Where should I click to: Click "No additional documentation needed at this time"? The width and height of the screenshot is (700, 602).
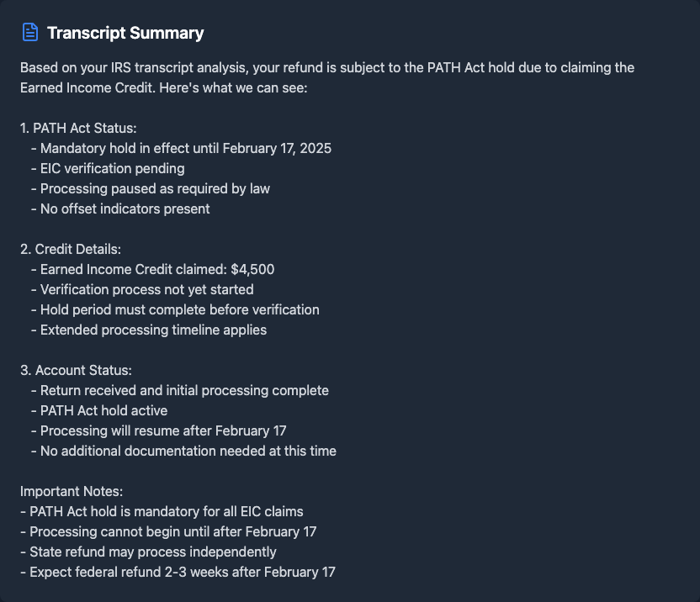(x=188, y=451)
